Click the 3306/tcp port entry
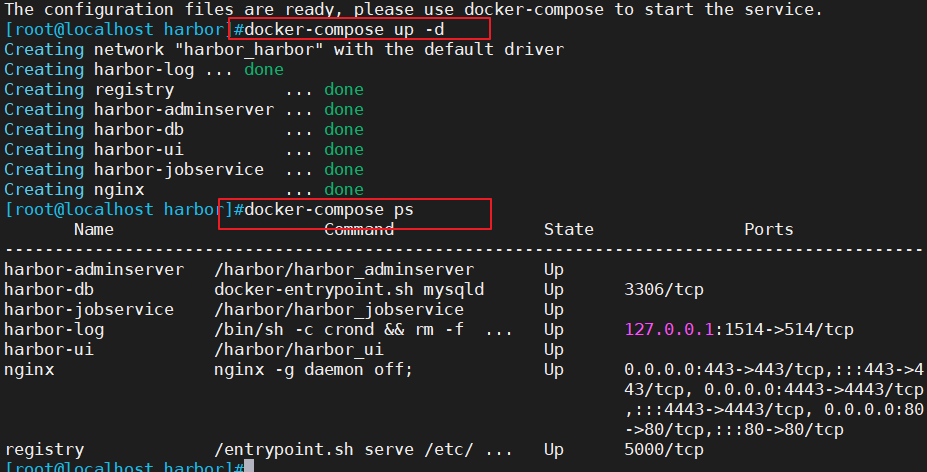The width and height of the screenshot is (927, 472). tap(663, 290)
